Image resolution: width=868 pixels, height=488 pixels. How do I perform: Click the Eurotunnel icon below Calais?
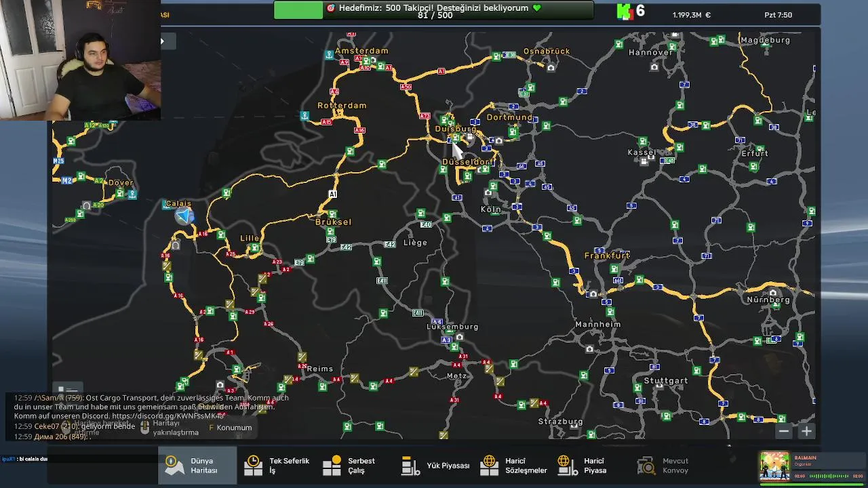coord(176,245)
